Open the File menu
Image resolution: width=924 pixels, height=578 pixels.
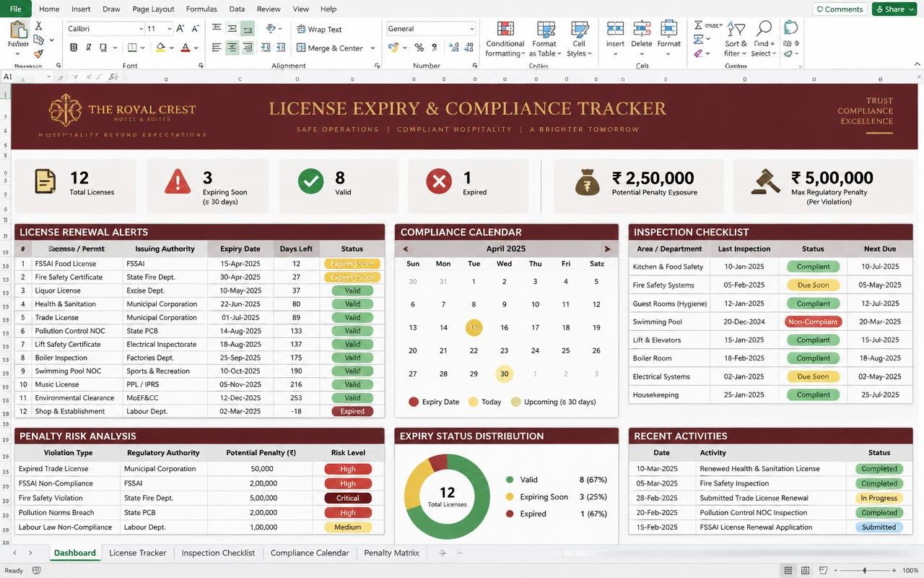[16, 9]
